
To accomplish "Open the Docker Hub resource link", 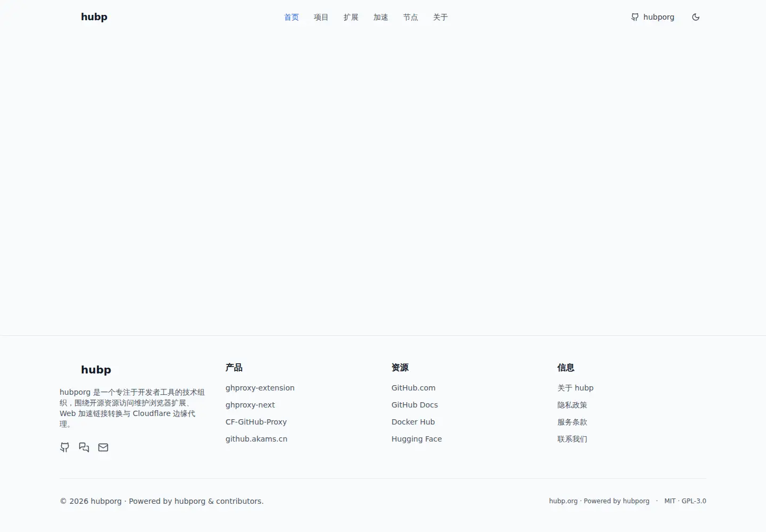I will [413, 422].
